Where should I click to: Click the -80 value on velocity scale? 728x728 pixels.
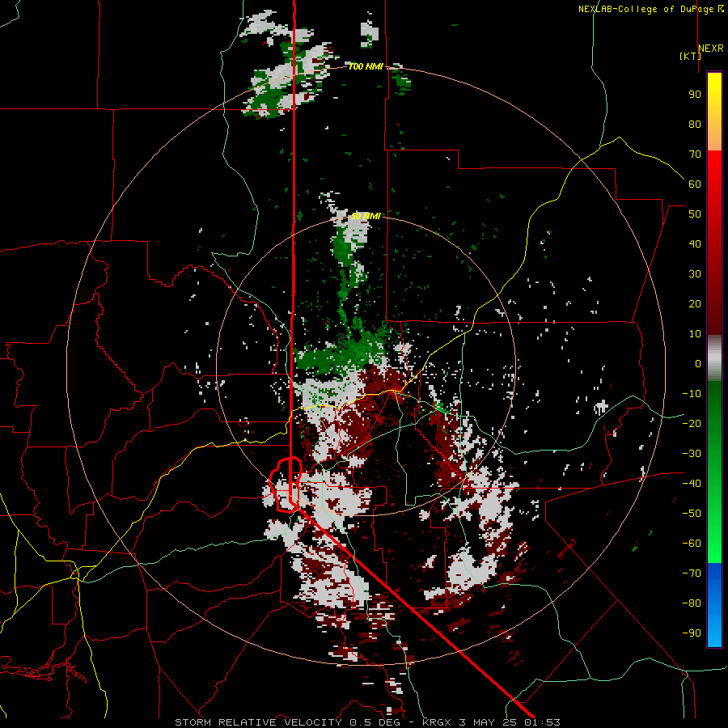692,603
